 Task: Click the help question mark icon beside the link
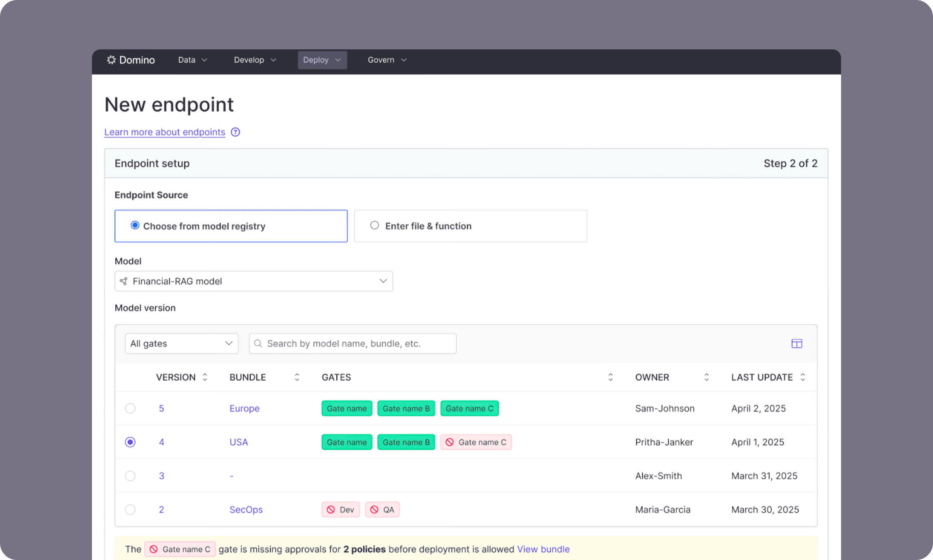point(235,132)
